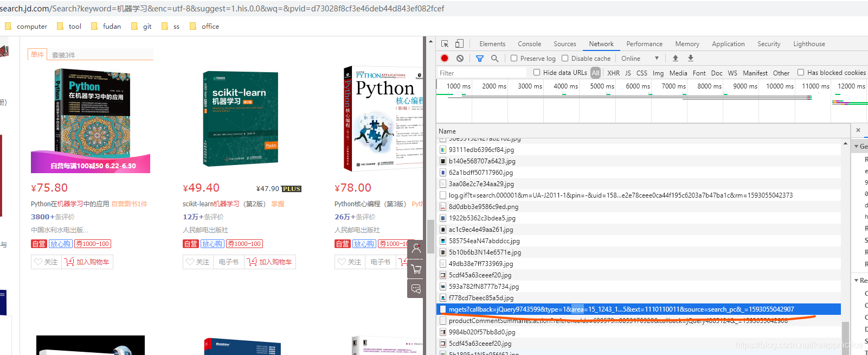The width and height of the screenshot is (868, 355).
Task: Select the 8d0dbb3e9586c9ed.png request row
Action: [x=639, y=207]
